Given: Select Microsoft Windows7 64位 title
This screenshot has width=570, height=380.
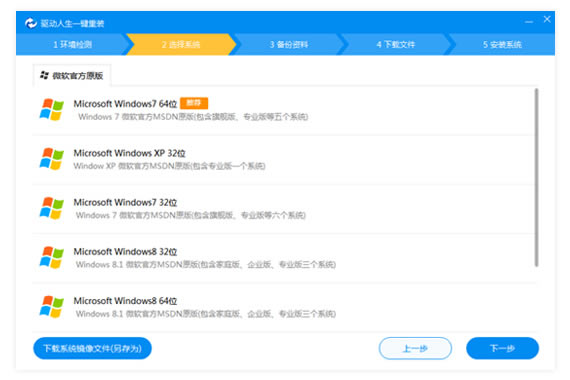Looking at the screenshot, I should tap(125, 104).
